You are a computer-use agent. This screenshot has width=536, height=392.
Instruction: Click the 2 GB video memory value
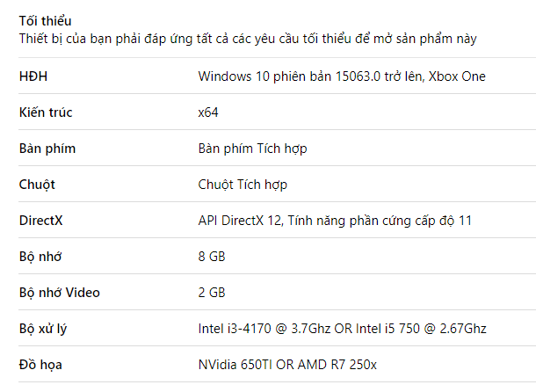pos(212,293)
